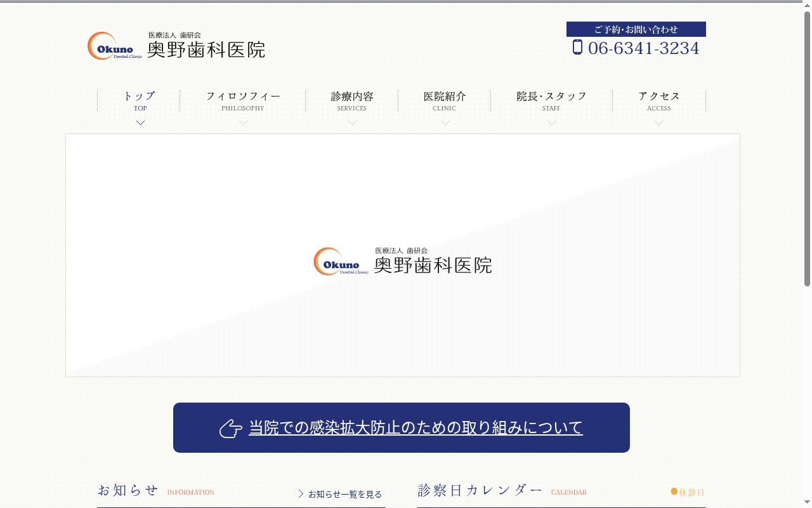Viewport: 812px width, 508px height.
Task: Open the アクセス ACCESS menu item
Action: point(659,101)
